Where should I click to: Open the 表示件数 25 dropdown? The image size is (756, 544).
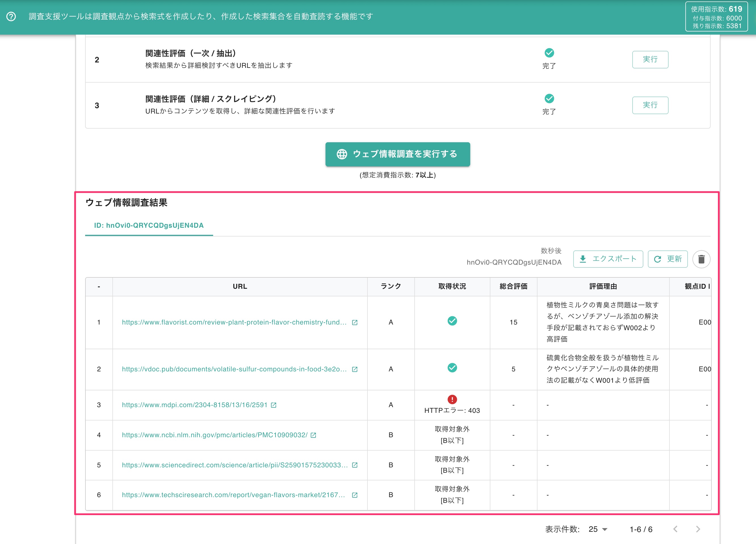click(598, 529)
